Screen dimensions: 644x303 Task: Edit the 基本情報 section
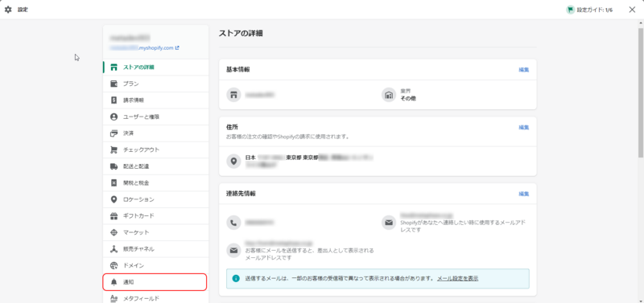pos(524,70)
